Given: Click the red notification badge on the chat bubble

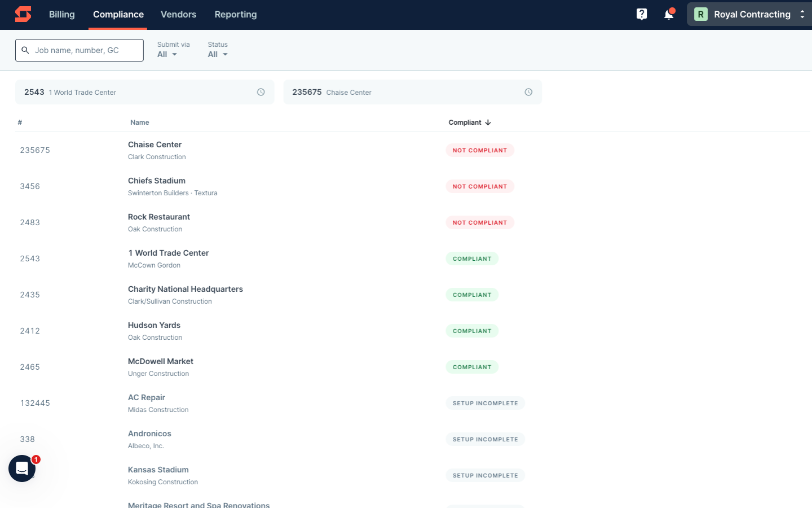Looking at the screenshot, I should click(x=36, y=459).
